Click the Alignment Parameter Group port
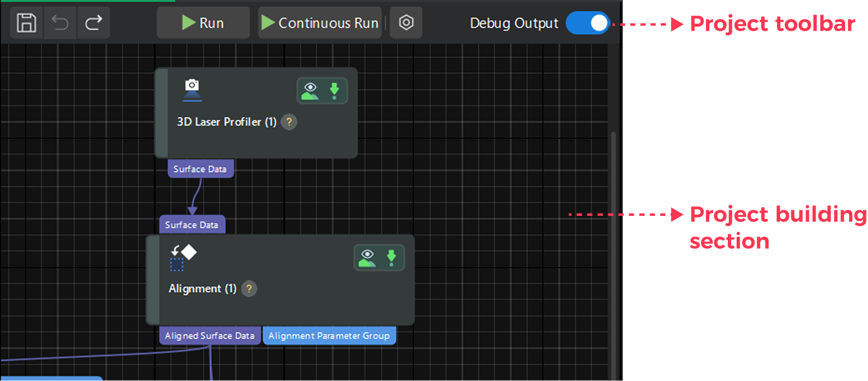The width and height of the screenshot is (868, 381). tap(330, 336)
